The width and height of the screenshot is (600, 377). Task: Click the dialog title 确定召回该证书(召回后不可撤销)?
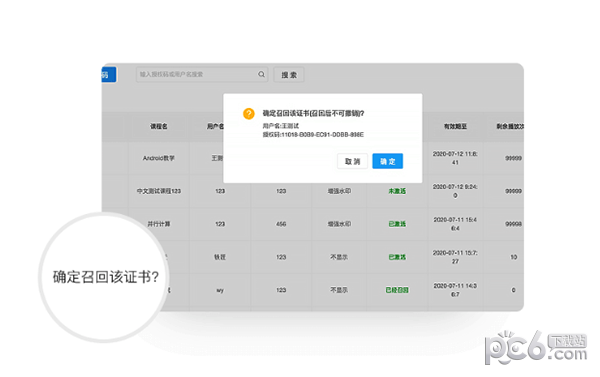313,113
